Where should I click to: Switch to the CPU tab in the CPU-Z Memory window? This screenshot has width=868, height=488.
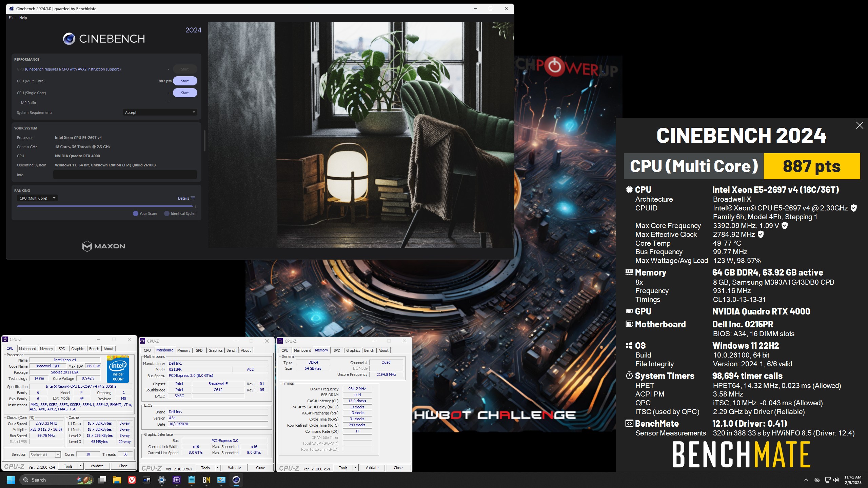[x=285, y=350]
